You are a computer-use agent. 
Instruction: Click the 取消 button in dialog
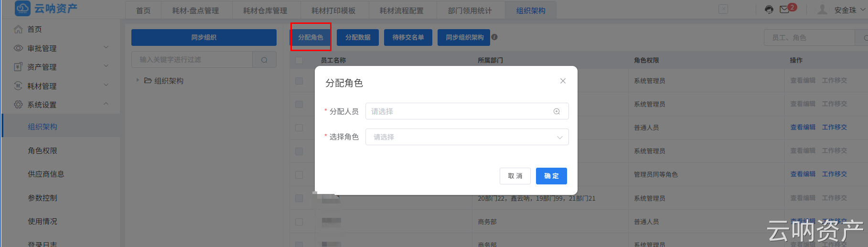pos(515,176)
